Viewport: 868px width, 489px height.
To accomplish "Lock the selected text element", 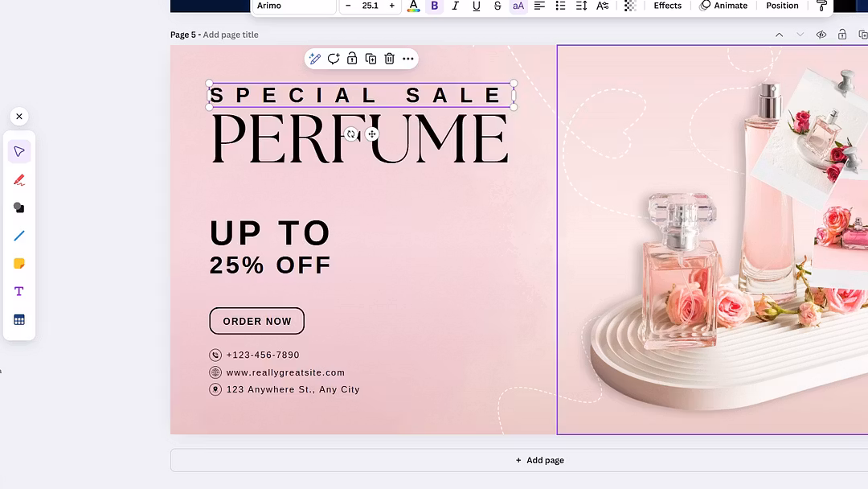I will [352, 59].
